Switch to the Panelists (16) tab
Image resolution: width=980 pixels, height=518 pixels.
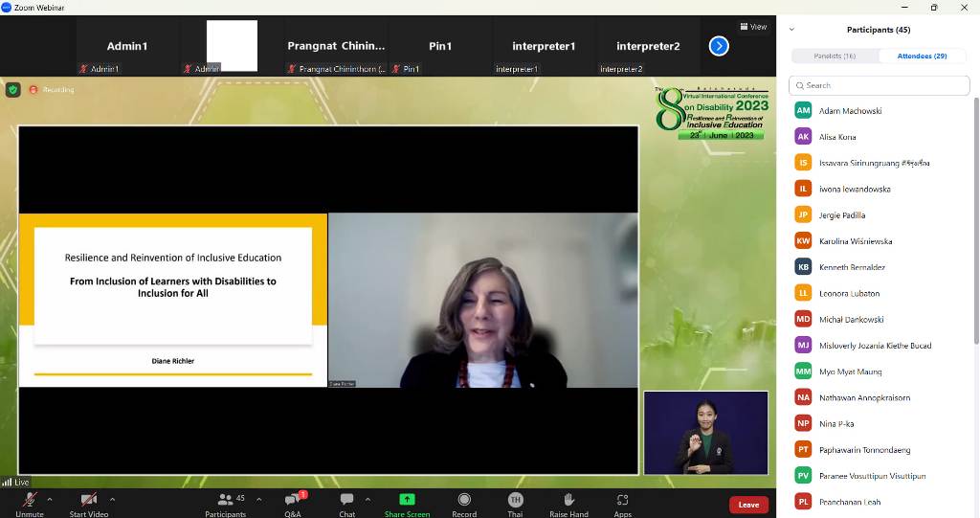[x=835, y=56]
